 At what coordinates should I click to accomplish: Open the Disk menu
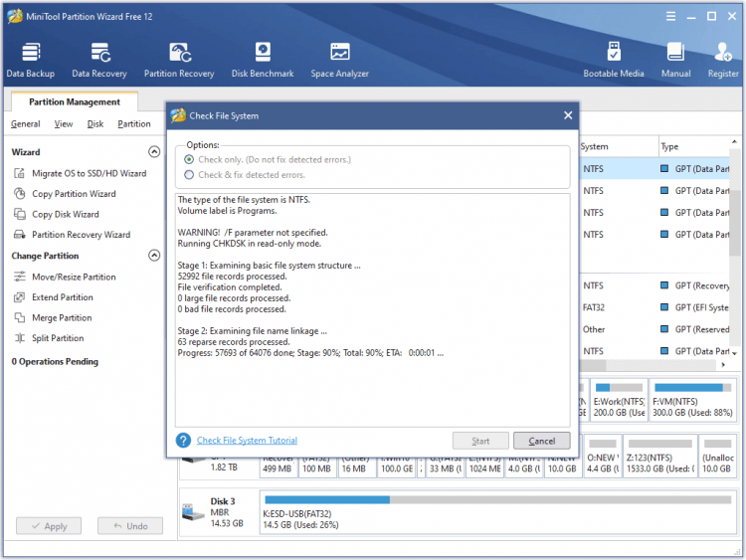(x=95, y=123)
